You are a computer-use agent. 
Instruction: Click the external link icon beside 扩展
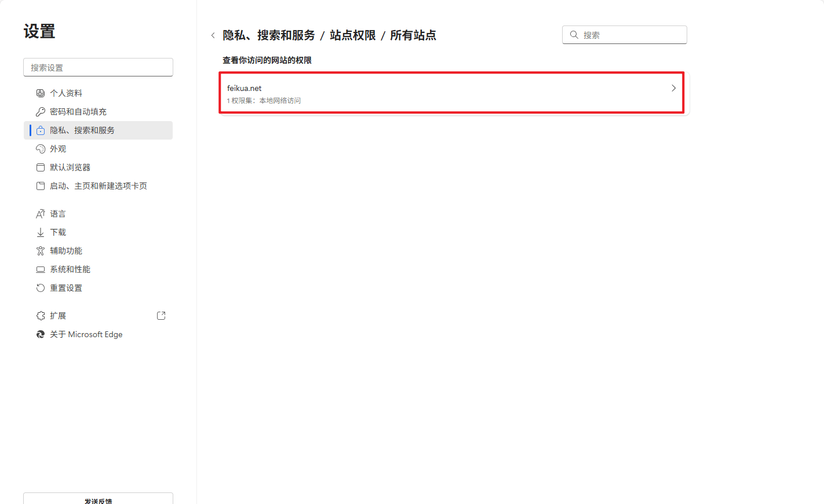click(161, 316)
